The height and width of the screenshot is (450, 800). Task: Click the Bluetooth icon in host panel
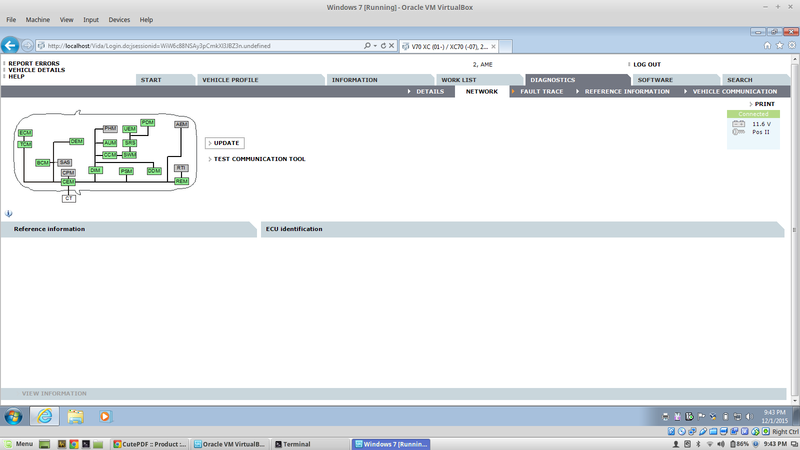click(698, 444)
